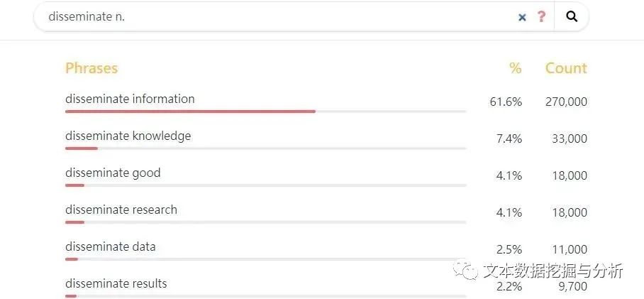Click the 7.4% percentage value

pyautogui.click(x=509, y=138)
